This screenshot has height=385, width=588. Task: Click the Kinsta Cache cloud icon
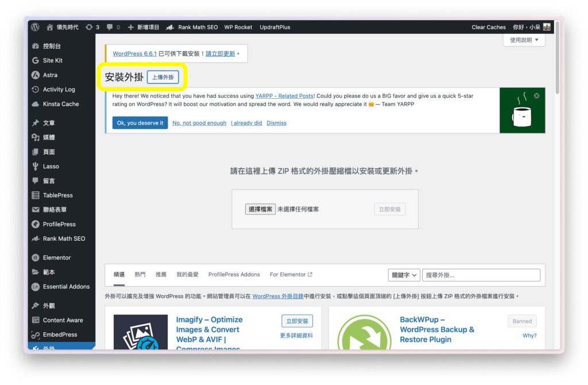tap(36, 104)
